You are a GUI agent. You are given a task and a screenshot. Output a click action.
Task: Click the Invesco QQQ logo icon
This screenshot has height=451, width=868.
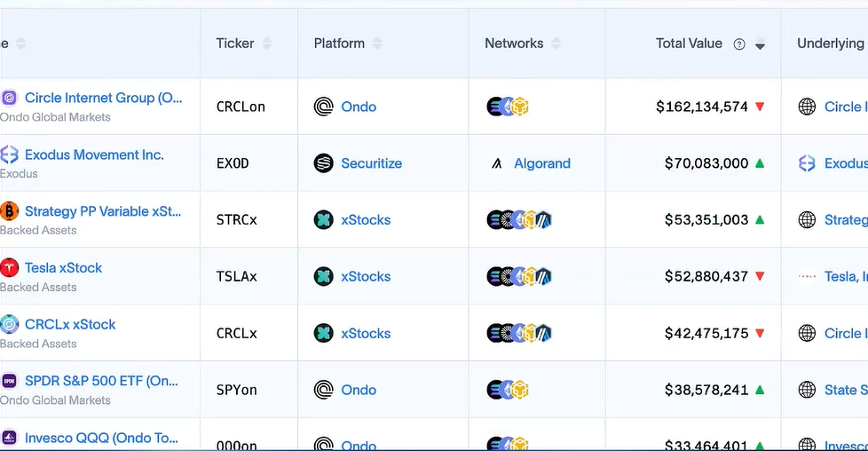pos(9,438)
